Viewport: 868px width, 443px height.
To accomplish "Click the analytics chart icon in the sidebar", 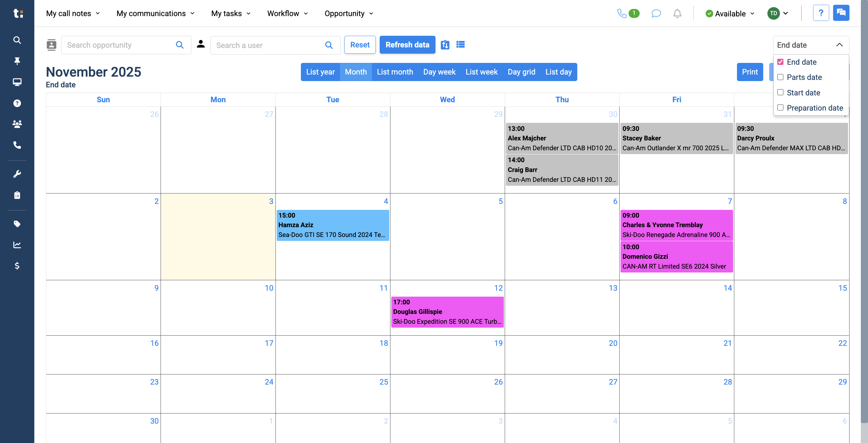I will [x=17, y=245].
